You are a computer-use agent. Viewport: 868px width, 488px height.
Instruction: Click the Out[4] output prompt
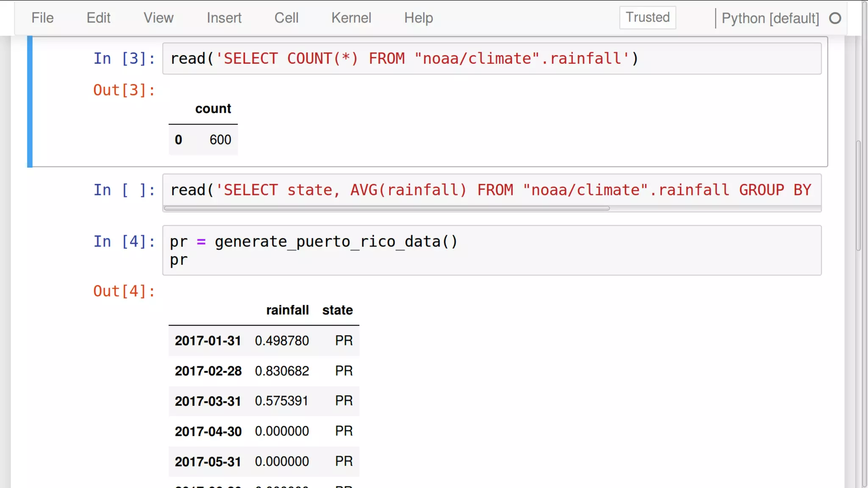tap(124, 291)
